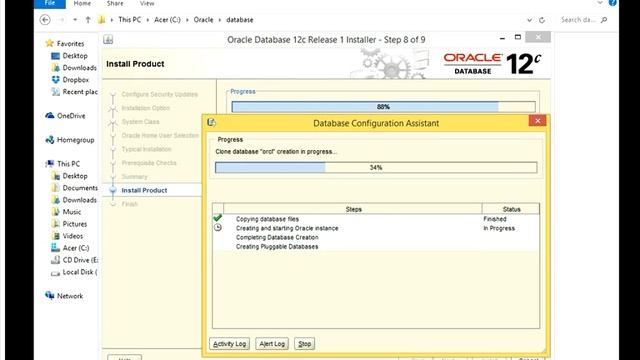Screen dimensions: 640x360
Task: Open the Activity Log
Action: coord(229,344)
